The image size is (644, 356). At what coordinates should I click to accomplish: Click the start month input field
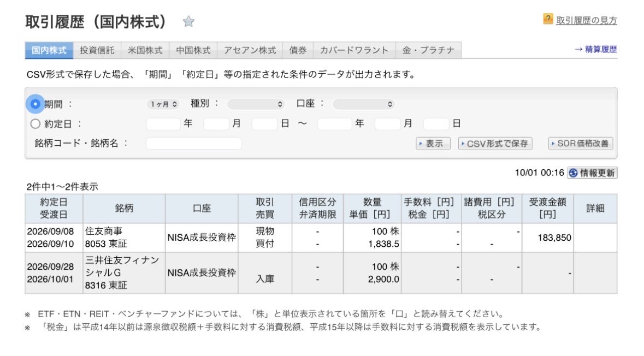point(216,123)
